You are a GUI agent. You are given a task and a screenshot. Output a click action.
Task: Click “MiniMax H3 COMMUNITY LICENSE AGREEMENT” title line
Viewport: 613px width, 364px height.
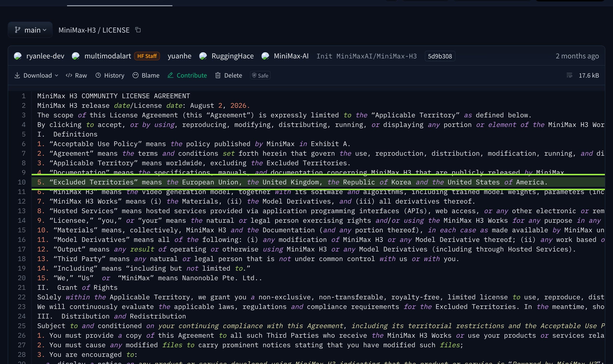click(x=114, y=96)
